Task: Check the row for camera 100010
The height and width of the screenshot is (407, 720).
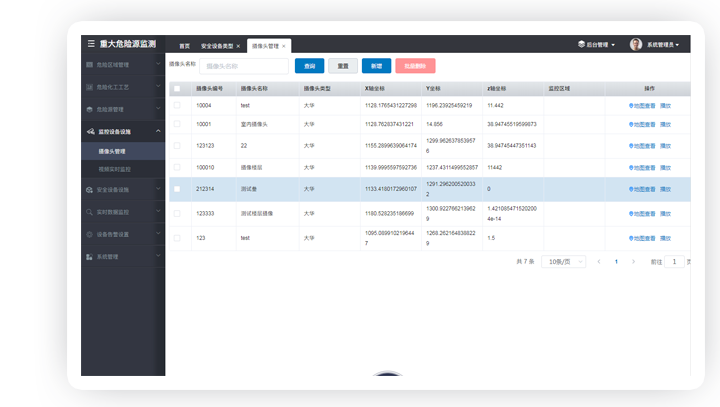Action: pos(177,167)
